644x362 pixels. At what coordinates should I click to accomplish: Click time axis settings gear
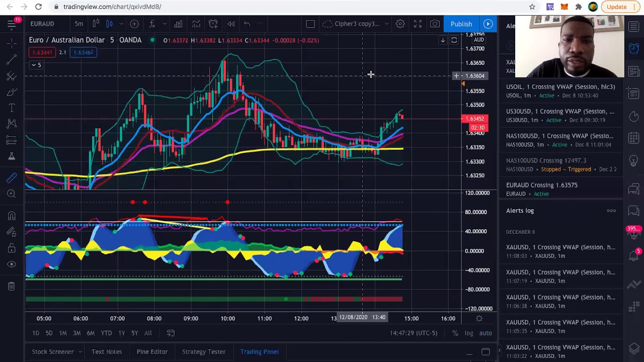click(479, 318)
